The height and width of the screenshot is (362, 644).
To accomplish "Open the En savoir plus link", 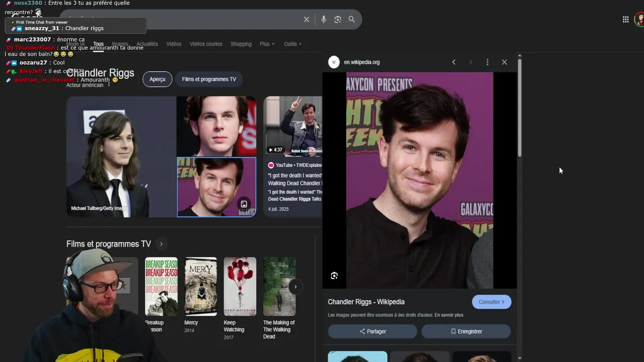I will tap(449, 315).
